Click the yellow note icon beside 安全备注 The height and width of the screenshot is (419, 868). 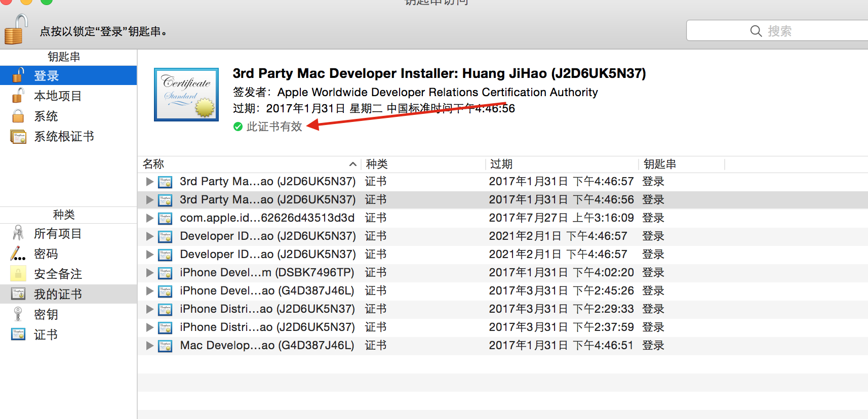coord(18,274)
